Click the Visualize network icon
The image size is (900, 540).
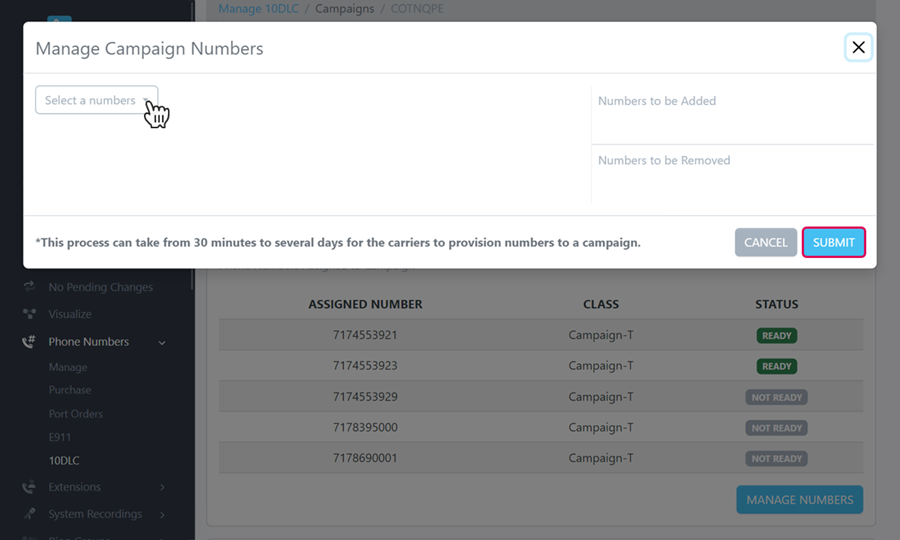click(x=29, y=314)
